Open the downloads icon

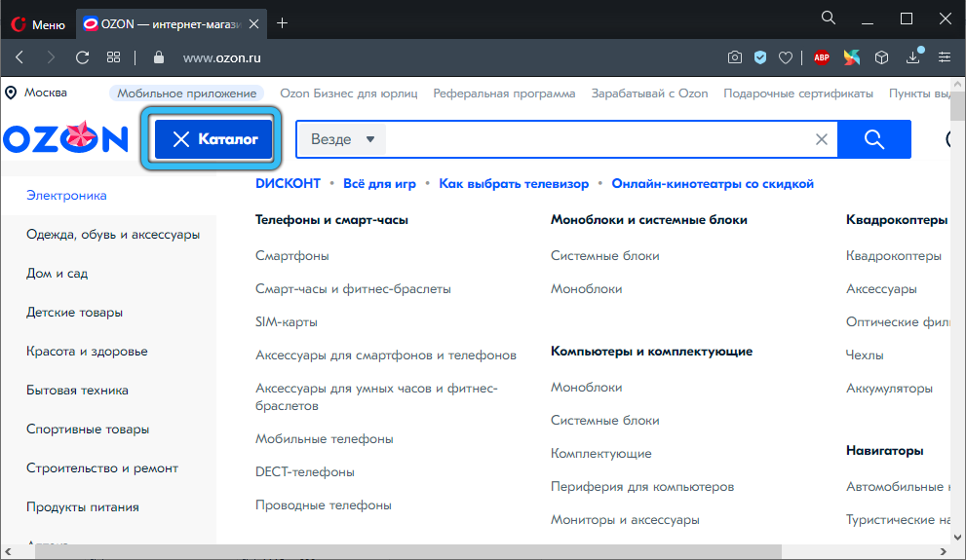coord(913,57)
